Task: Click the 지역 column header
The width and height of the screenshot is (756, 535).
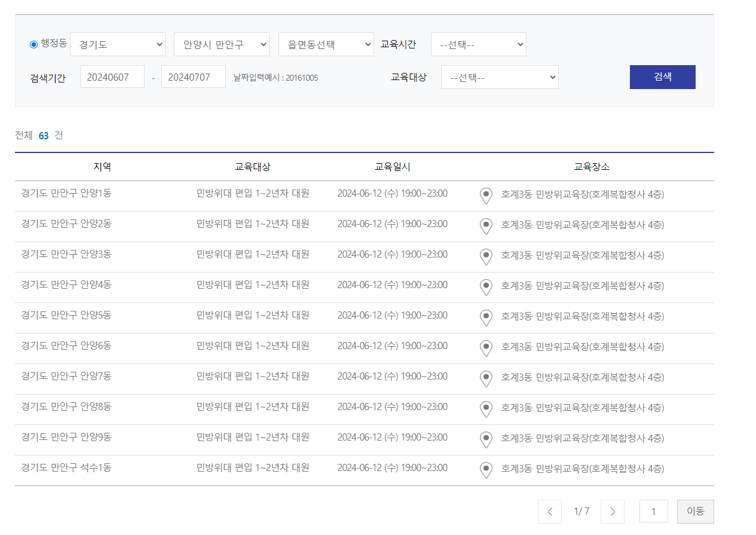Action: click(x=102, y=167)
